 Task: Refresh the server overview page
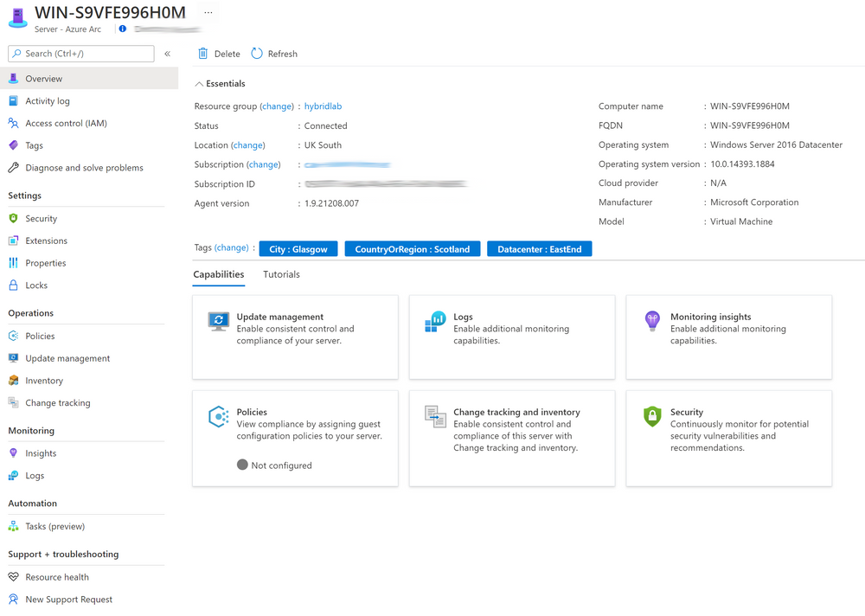click(x=274, y=53)
